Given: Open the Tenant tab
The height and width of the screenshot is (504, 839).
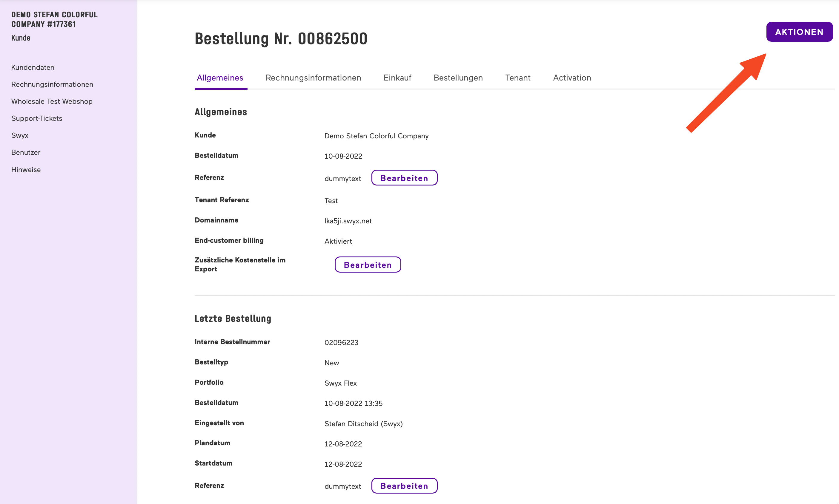Looking at the screenshot, I should pyautogui.click(x=517, y=78).
